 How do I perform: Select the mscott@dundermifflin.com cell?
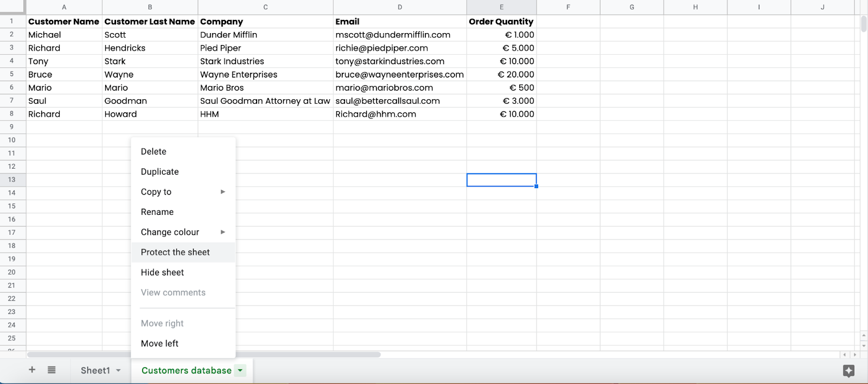400,35
